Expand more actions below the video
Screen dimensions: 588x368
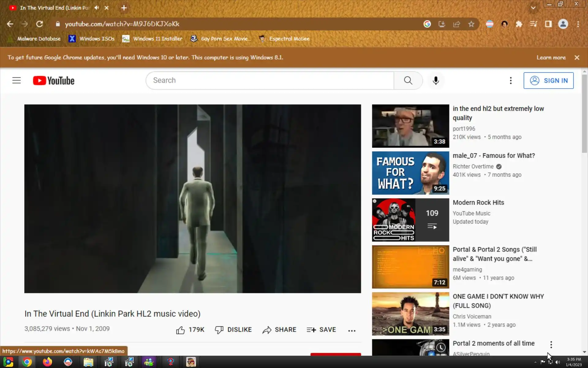352,330
